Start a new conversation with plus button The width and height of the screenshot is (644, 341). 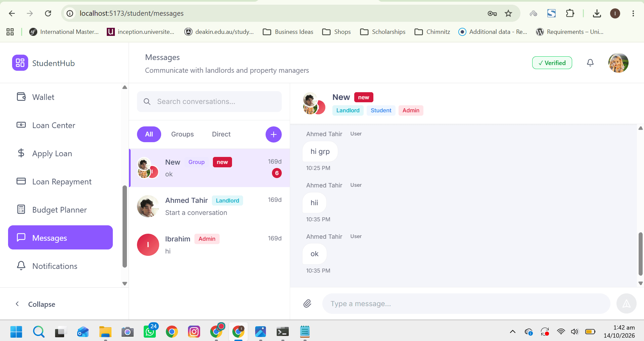pos(274,134)
